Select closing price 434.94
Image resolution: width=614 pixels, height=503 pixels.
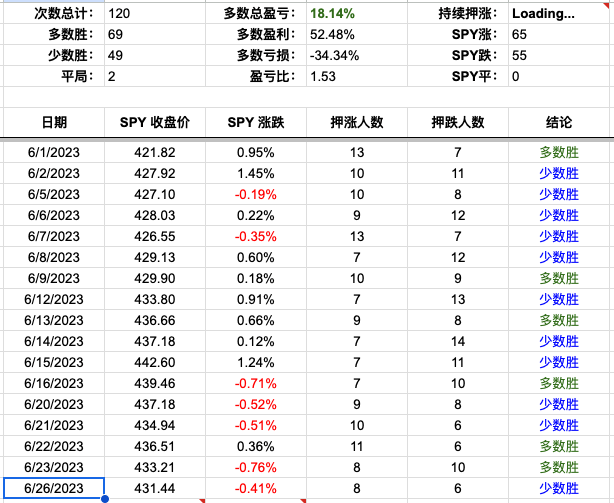point(155,425)
